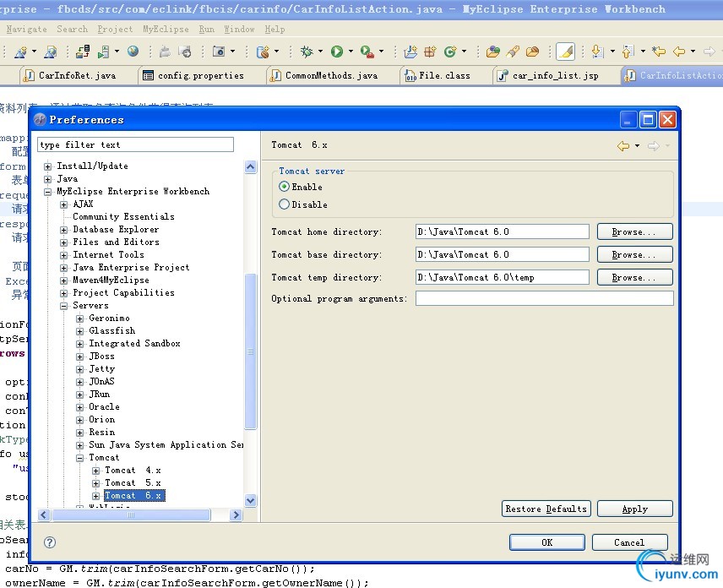Screen dimensions: 723x588
Task: Open the Run menu
Action: pos(207,29)
